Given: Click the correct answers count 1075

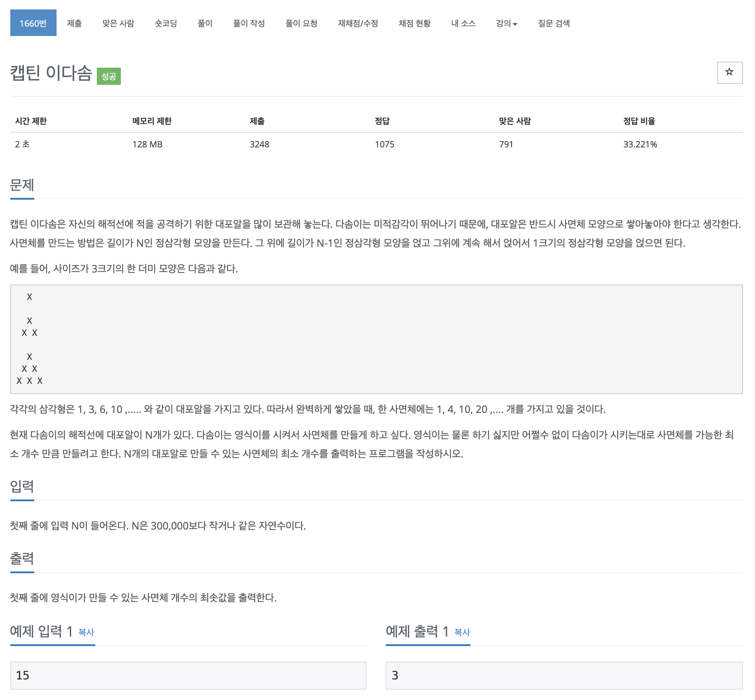Looking at the screenshot, I should pyautogui.click(x=385, y=144).
